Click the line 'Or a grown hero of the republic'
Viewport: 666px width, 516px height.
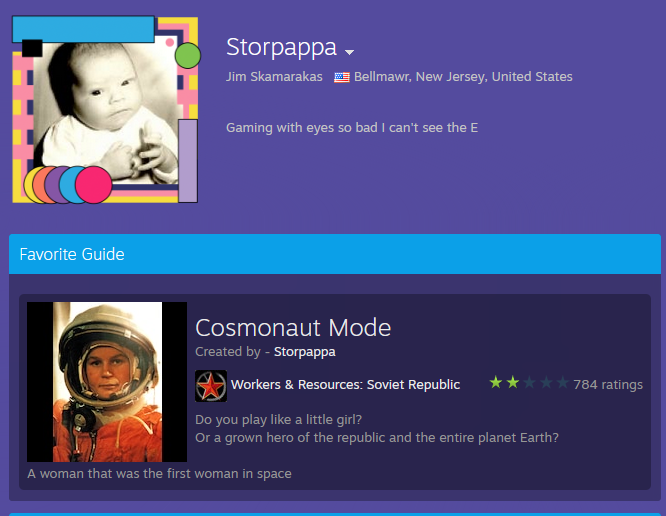[377, 437]
